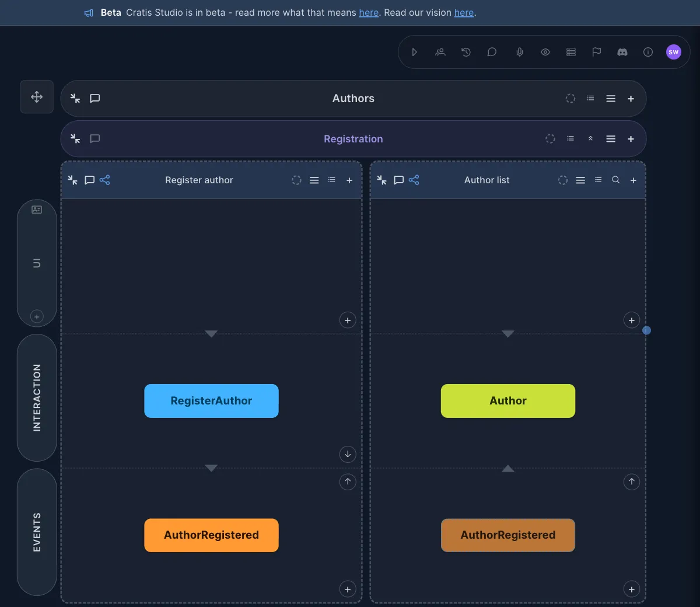Open the vision 'here' link in banner
This screenshot has height=607, width=700.
[x=464, y=12]
